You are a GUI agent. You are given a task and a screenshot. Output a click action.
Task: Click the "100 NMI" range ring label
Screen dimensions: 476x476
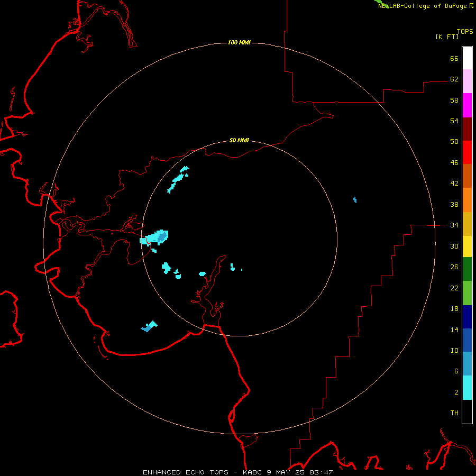(239, 42)
